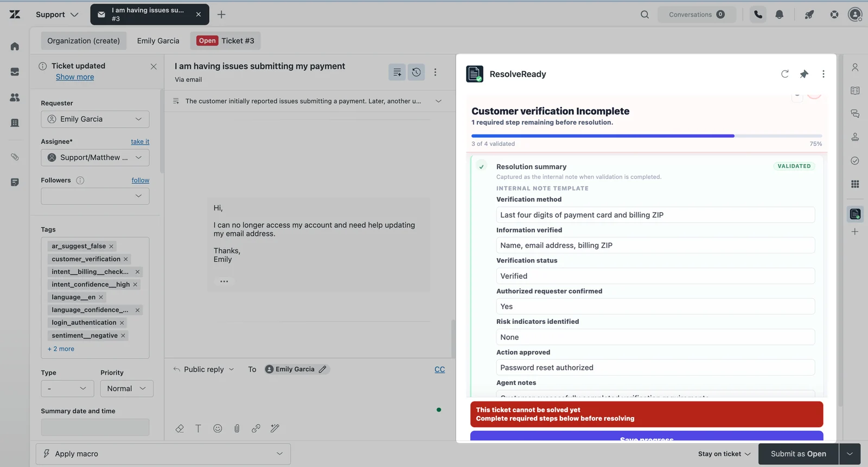The height and width of the screenshot is (467, 868).
Task: Attach a file with paperclip icon
Action: (x=237, y=428)
